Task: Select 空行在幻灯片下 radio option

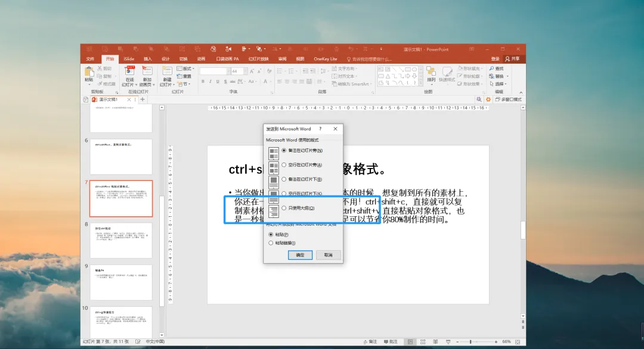Action: tap(284, 194)
